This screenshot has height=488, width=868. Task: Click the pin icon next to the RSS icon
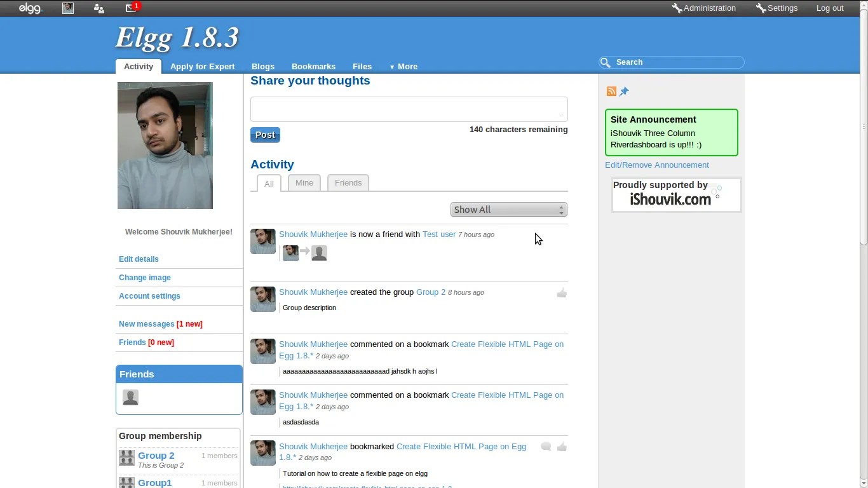pos(624,91)
